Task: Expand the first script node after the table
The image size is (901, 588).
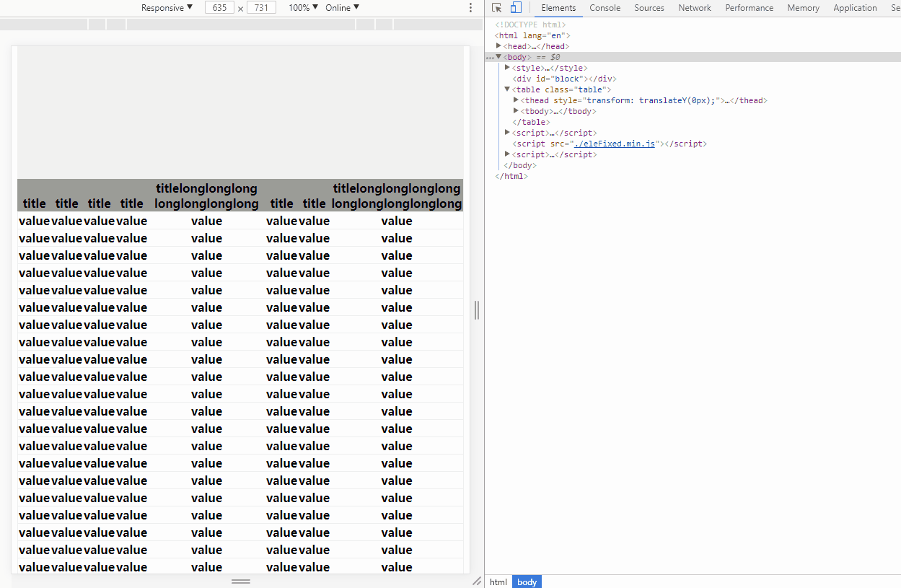Action: click(507, 133)
